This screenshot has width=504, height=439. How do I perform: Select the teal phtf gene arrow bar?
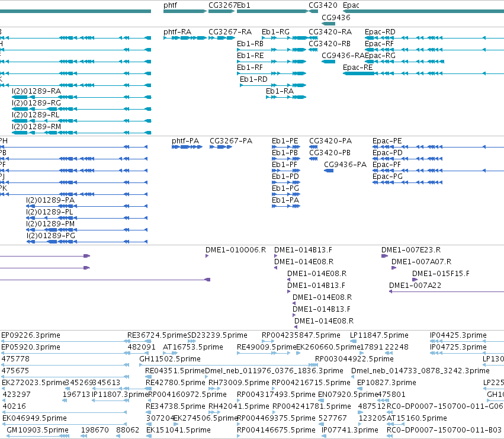coord(185,11)
